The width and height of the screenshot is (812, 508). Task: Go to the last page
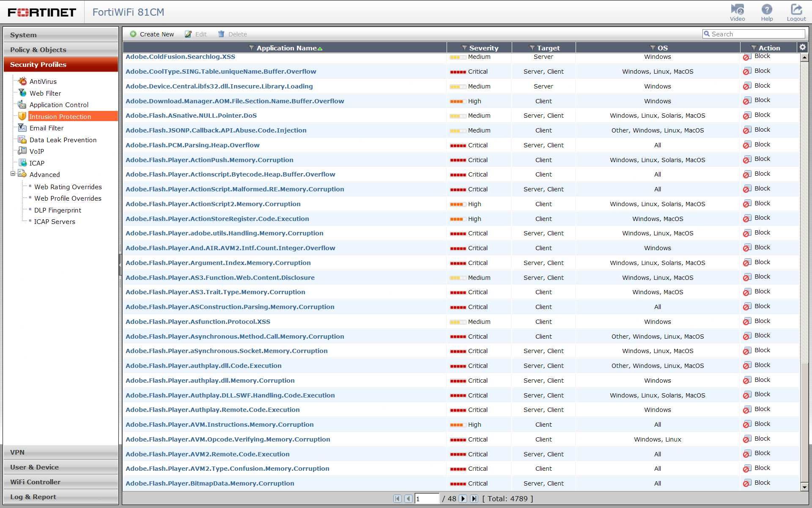(x=474, y=499)
